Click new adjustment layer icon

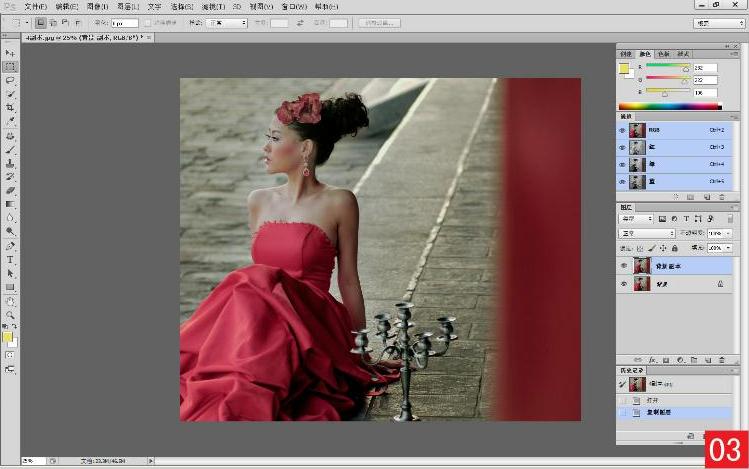pos(680,360)
